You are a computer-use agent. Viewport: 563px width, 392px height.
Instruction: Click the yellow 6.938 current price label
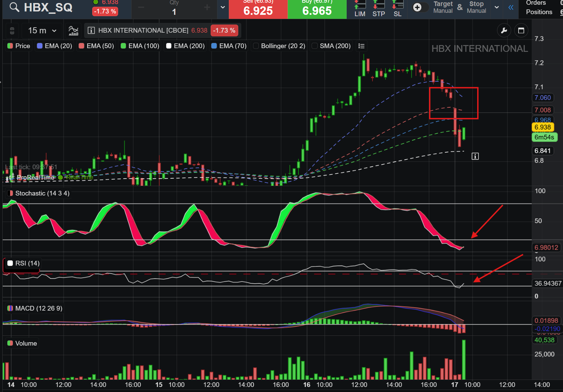(x=542, y=128)
